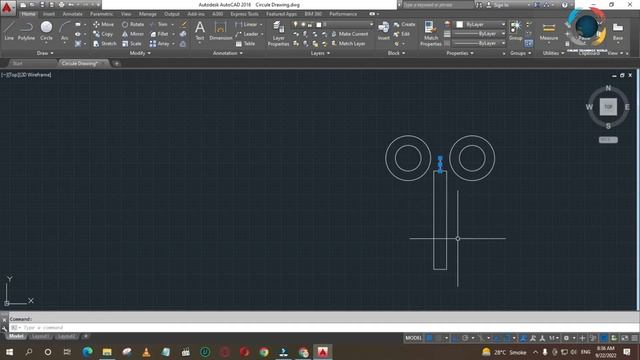Select the Text annotation tool
Image resolution: width=640 pixels, height=360 pixels.
pyautogui.click(x=200, y=31)
